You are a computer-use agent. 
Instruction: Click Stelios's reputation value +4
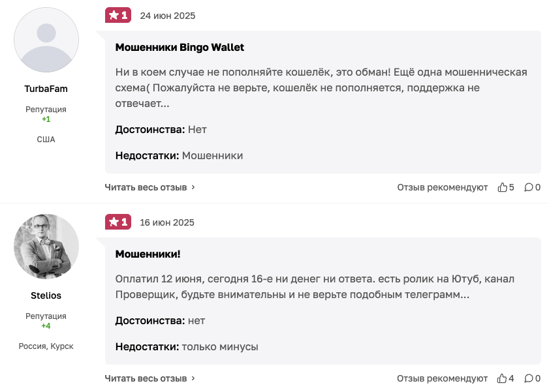(46, 325)
